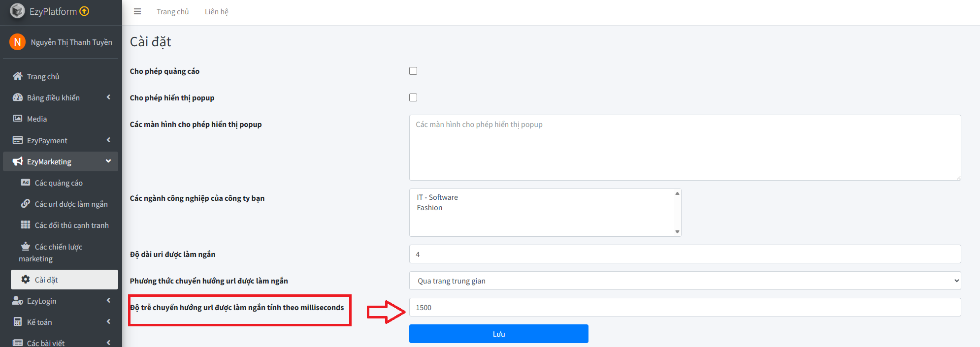Click the blue Lưu button
The image size is (980, 347).
pyautogui.click(x=498, y=334)
